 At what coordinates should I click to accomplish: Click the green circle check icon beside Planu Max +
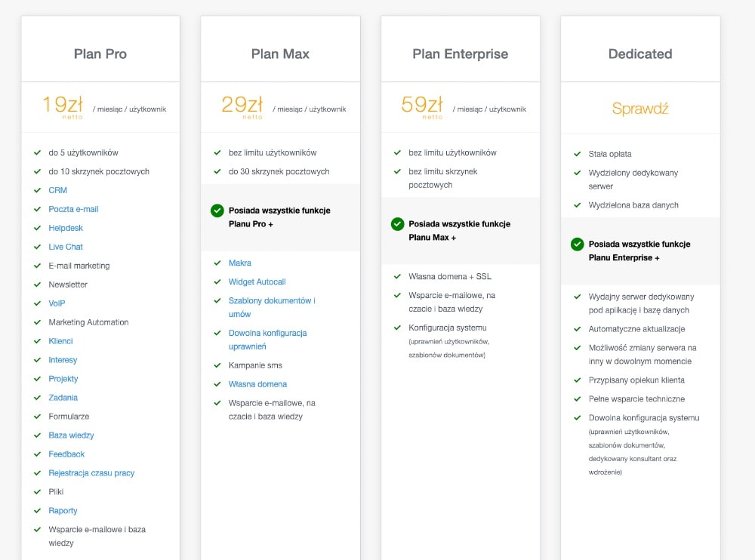(x=397, y=224)
